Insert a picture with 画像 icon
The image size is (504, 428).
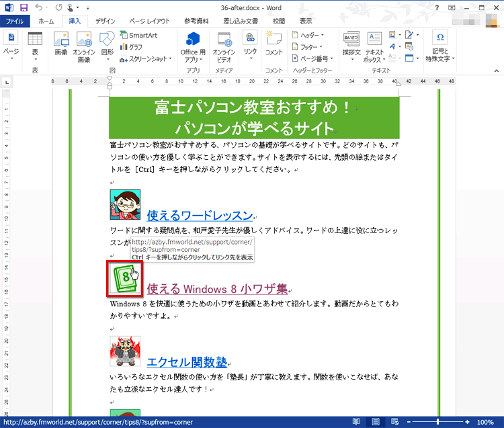[x=61, y=44]
